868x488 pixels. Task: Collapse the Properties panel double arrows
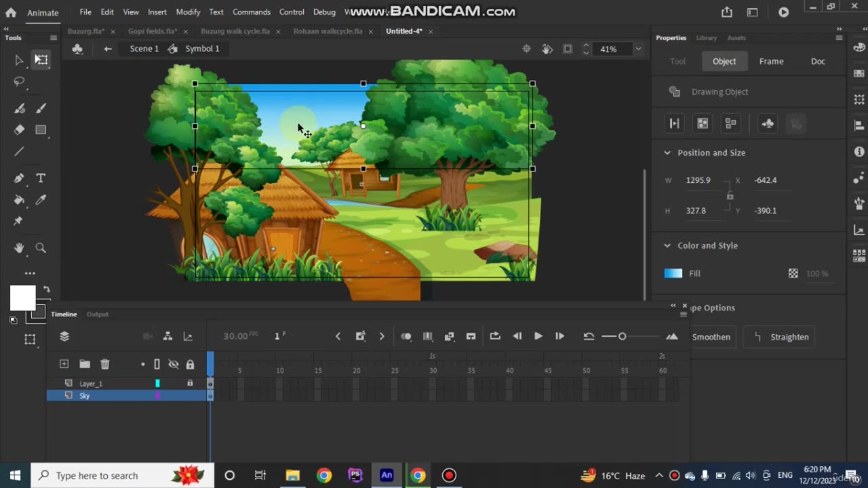(x=839, y=29)
